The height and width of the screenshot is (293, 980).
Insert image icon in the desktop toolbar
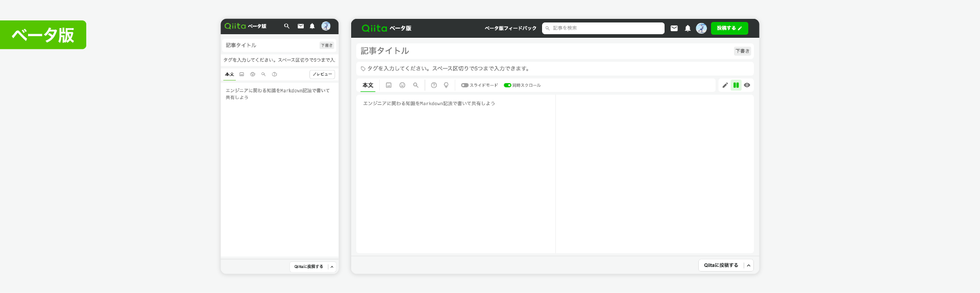point(388,85)
